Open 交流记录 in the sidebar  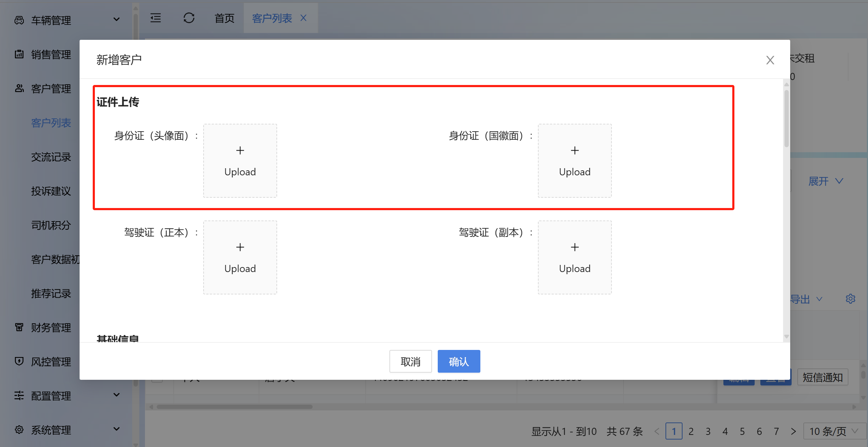tap(51, 157)
